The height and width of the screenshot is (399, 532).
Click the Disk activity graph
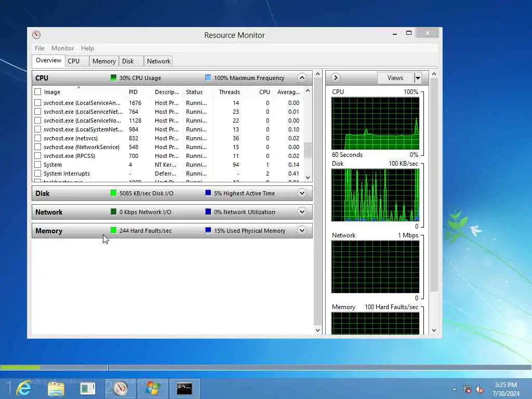375,195
